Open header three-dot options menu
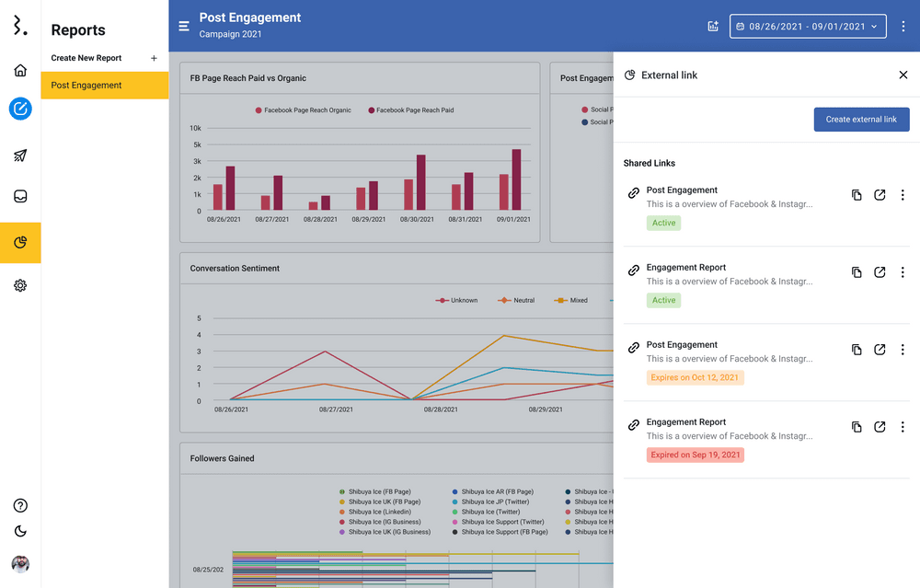Screen dimensions: 920x588 pyautogui.click(x=903, y=27)
